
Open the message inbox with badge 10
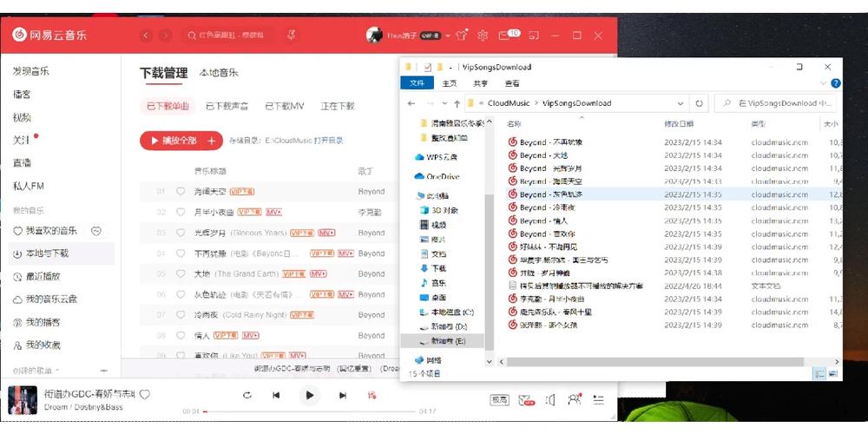pos(509,35)
